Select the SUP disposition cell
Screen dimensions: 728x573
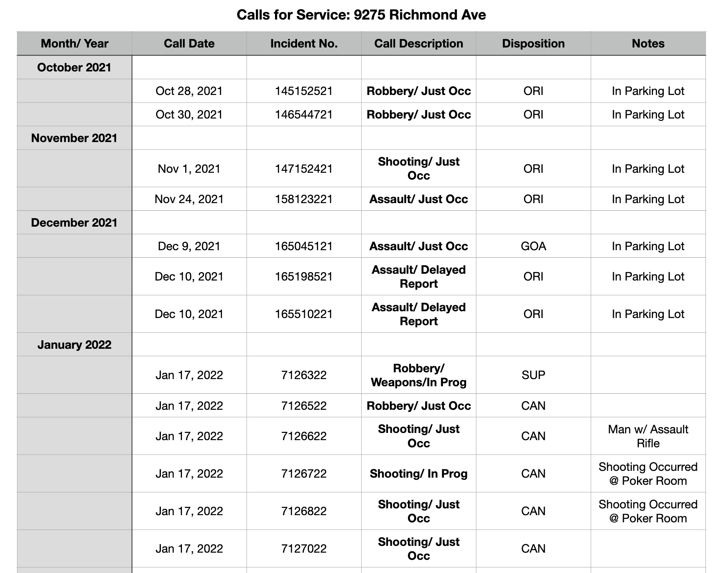(x=533, y=375)
